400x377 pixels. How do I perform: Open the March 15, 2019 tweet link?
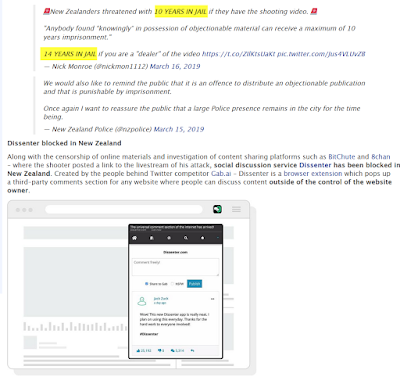179,129
